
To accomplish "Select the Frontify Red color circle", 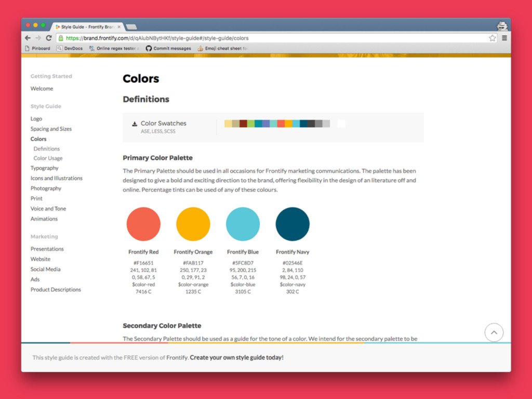I will tap(143, 224).
